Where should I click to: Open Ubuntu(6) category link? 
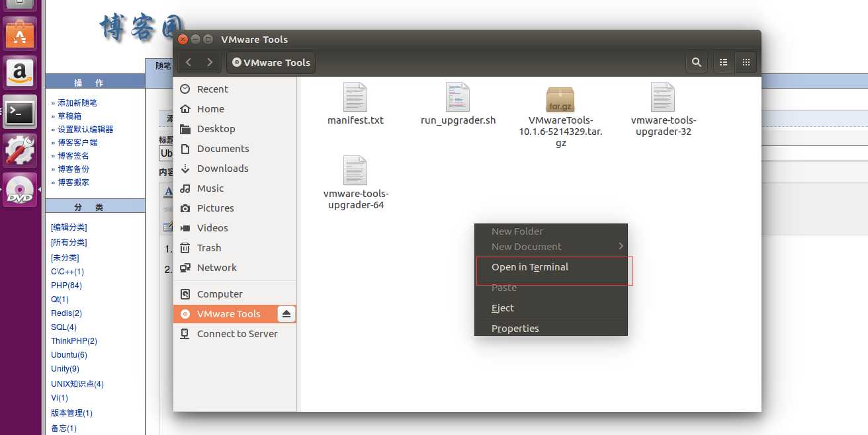69,355
